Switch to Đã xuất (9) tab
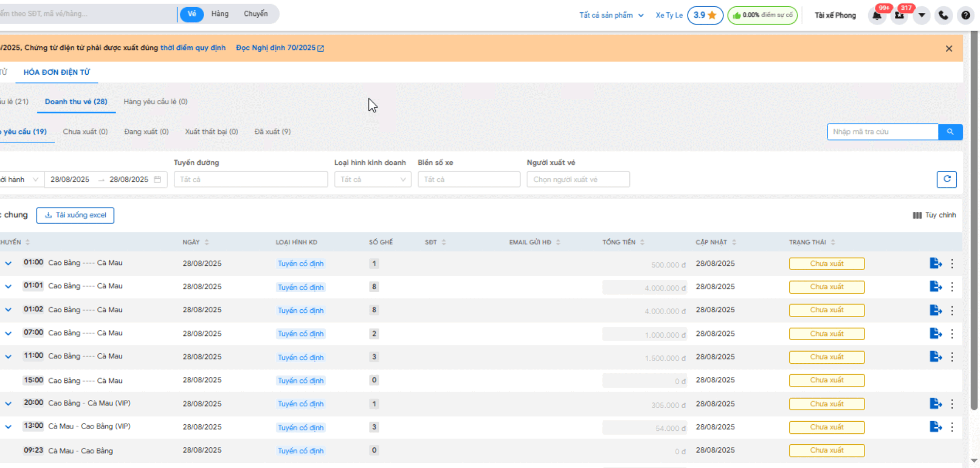The width and height of the screenshot is (980, 468). (272, 132)
